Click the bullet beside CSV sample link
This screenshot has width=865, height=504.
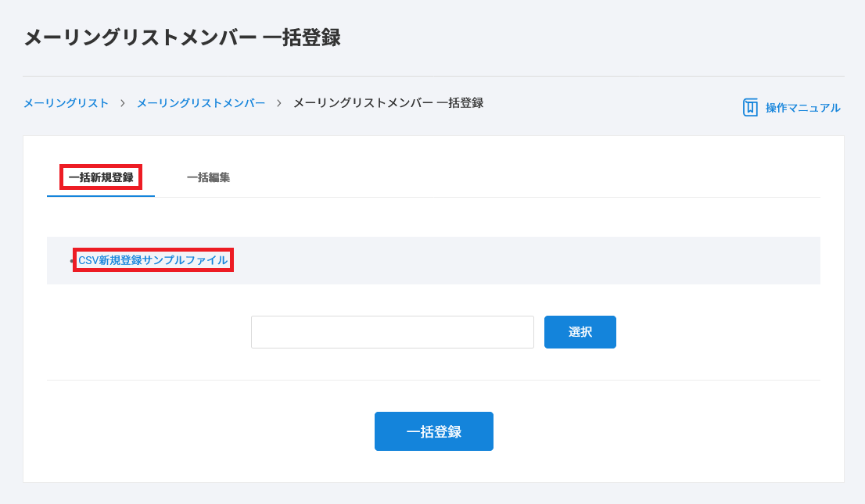point(72,261)
